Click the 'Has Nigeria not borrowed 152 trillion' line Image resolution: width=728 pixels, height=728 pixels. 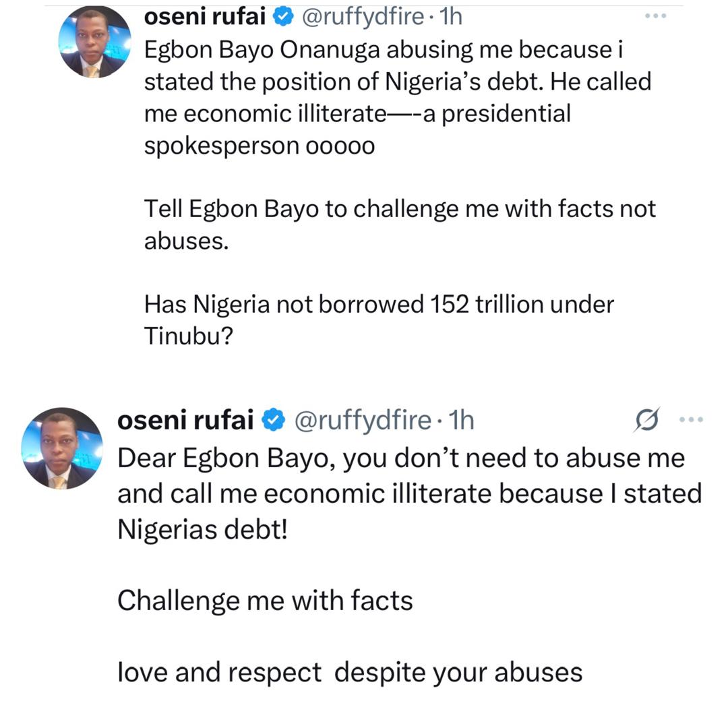pyautogui.click(x=379, y=304)
